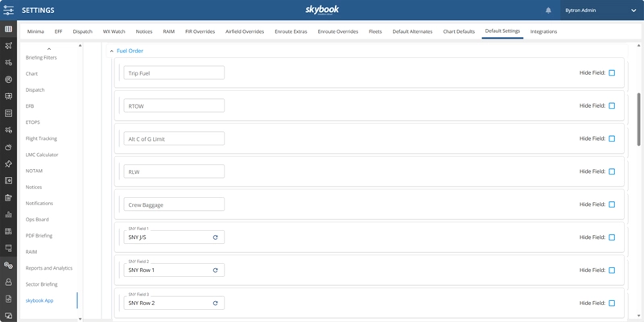
Task: Click the Alt C of G Limit field
Action: pos(174,139)
